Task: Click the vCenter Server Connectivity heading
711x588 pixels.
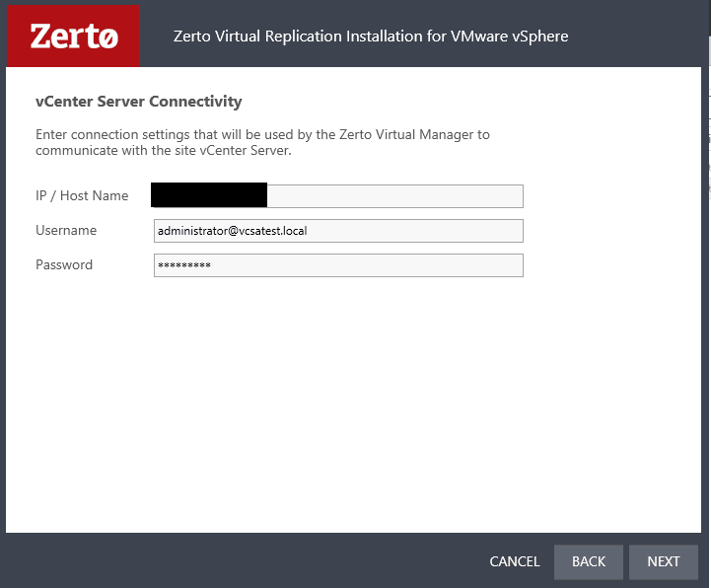Action: (138, 102)
